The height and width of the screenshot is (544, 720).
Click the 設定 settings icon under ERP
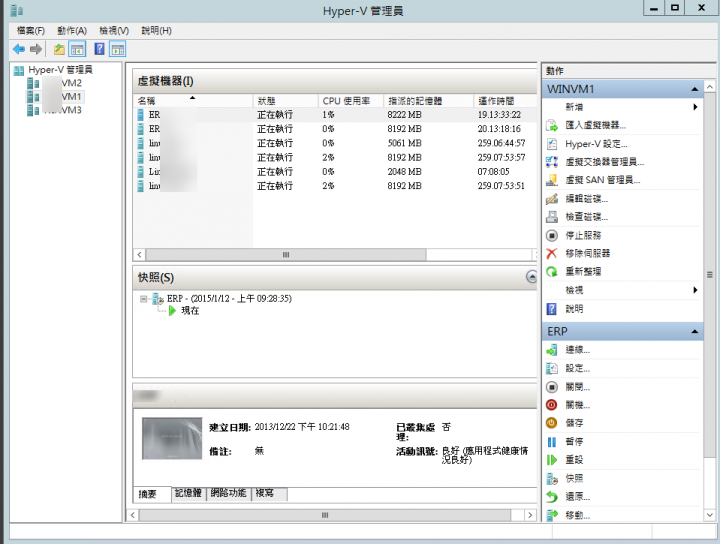551,368
